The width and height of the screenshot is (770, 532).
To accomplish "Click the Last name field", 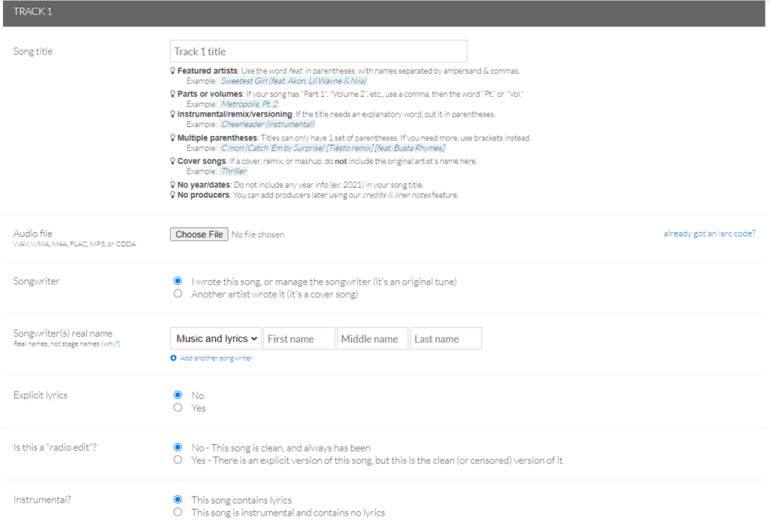I will 446,339.
